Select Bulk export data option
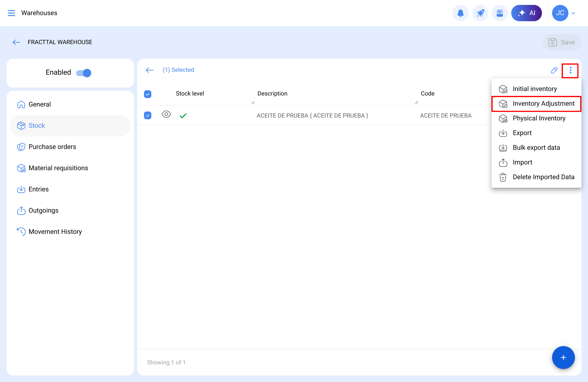This screenshot has height=382, width=588. (x=536, y=148)
